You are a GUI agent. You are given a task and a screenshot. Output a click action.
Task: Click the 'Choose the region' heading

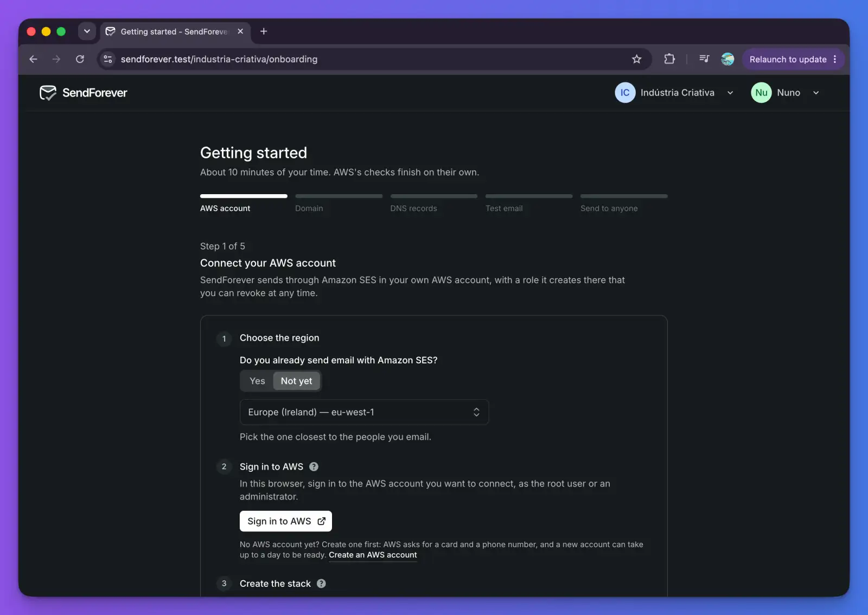(x=279, y=338)
